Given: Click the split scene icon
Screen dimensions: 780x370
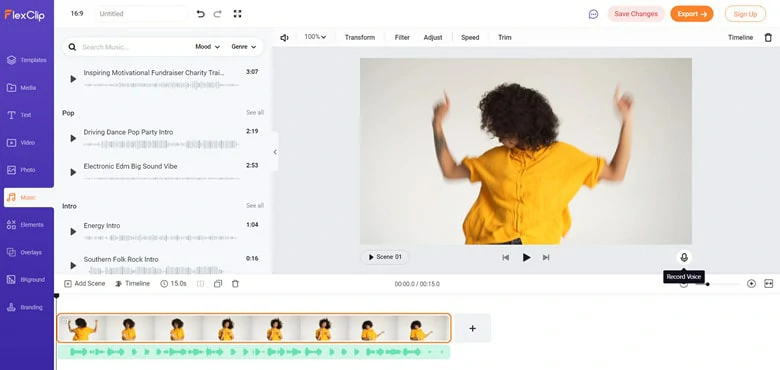Looking at the screenshot, I should click(x=200, y=284).
